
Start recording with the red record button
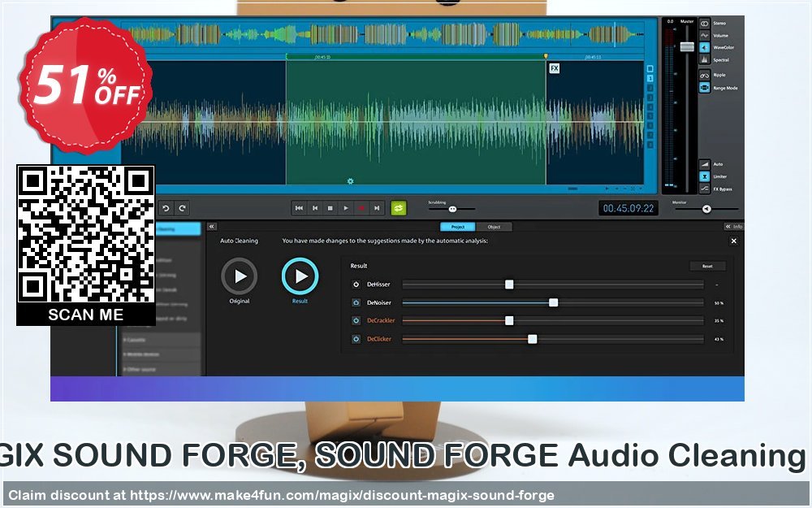[361, 208]
